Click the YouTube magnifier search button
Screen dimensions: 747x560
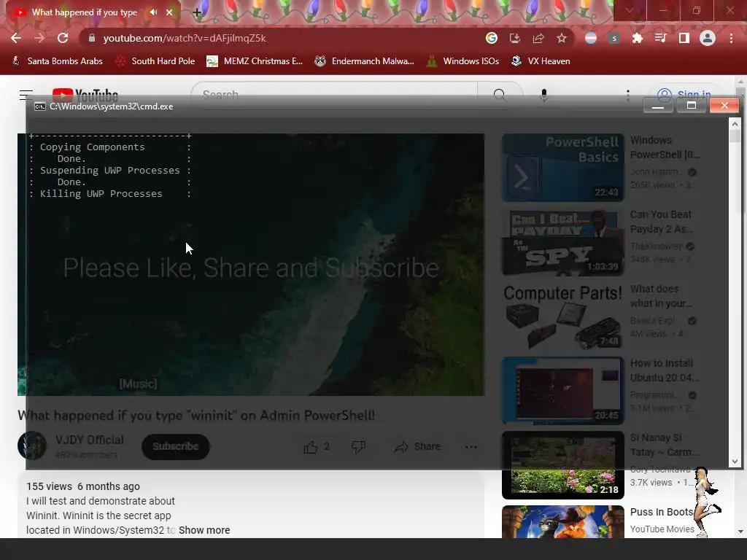pyautogui.click(x=500, y=95)
